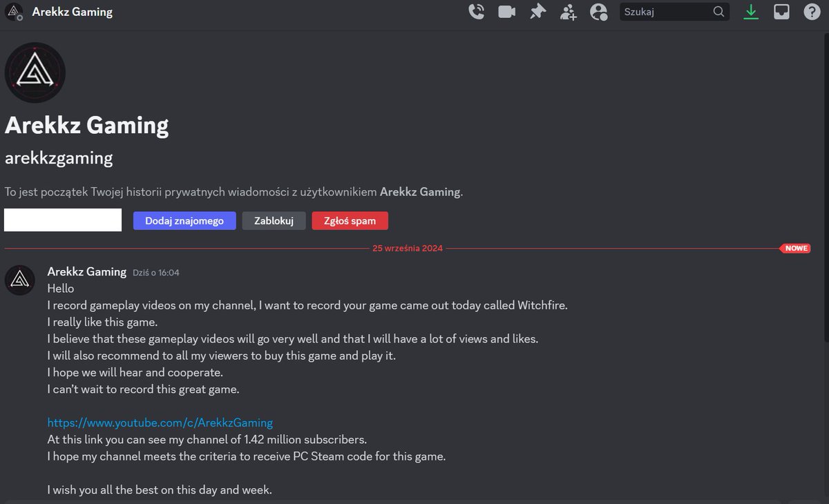Viewport: 829px width, 504px height.
Task: Click the Szukaj search field
Action: click(674, 12)
